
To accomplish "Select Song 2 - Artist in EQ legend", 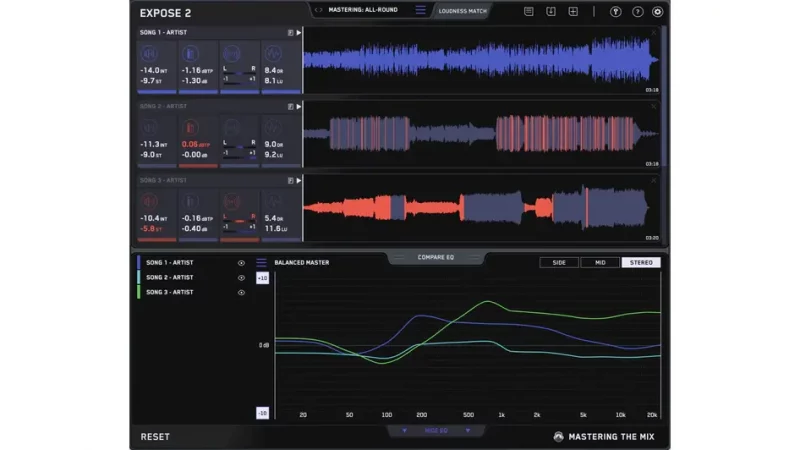I will [x=170, y=278].
